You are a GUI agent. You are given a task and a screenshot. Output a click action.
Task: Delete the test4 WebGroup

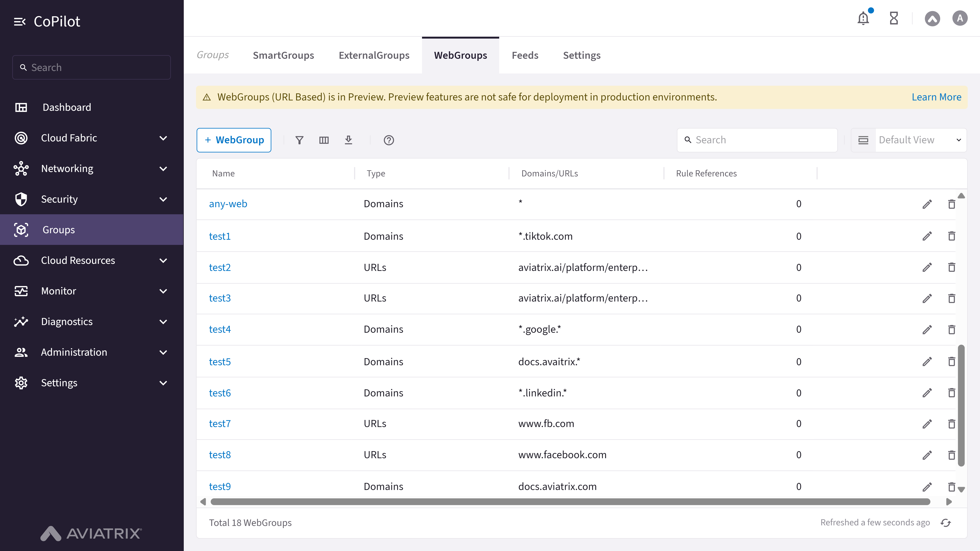[951, 329]
